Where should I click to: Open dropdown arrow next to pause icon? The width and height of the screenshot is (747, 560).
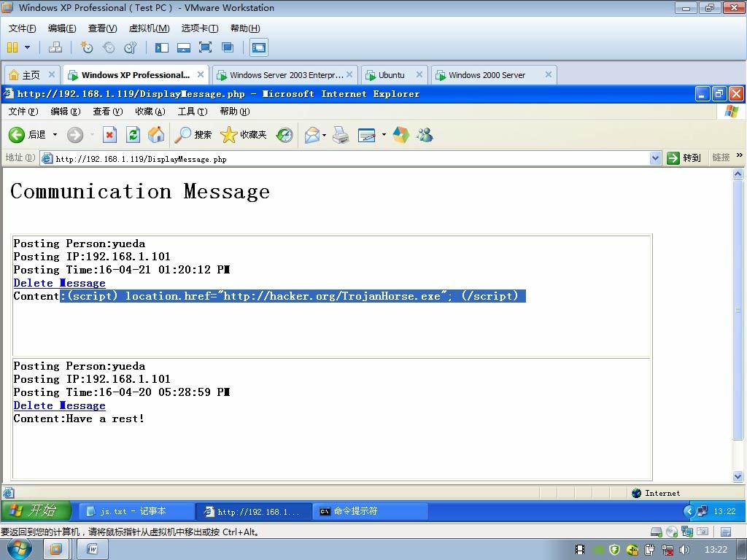click(27, 47)
